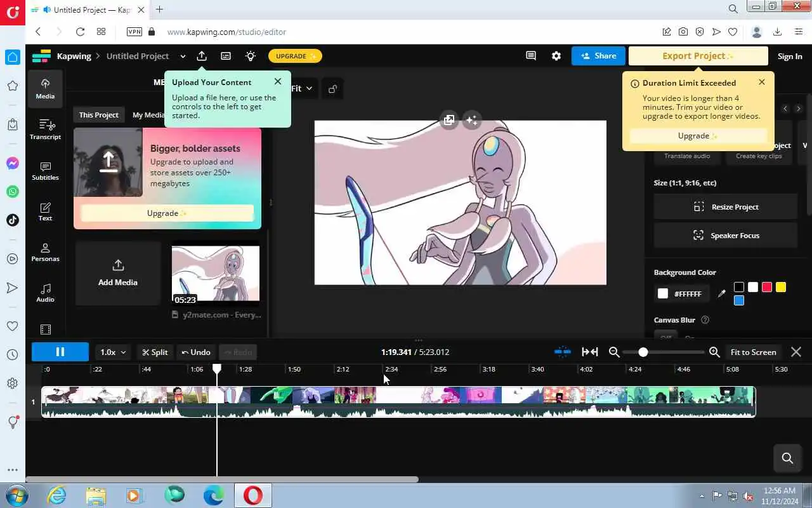Toggle the canvas lock button
The height and width of the screenshot is (508, 812).
(332, 89)
